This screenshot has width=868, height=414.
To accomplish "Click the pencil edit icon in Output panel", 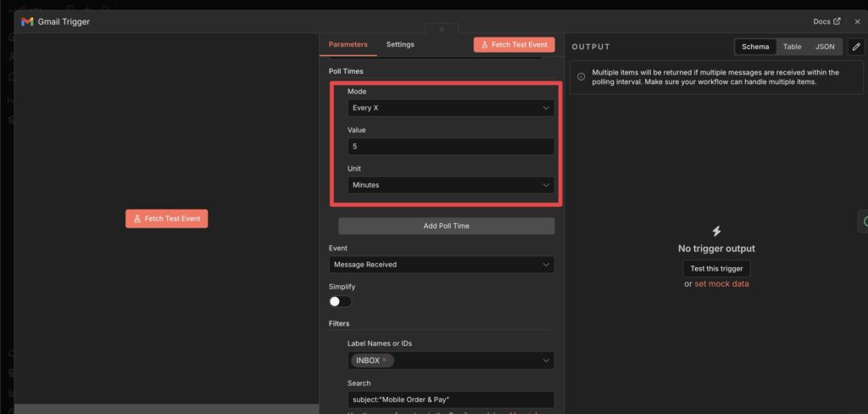I will pos(855,47).
